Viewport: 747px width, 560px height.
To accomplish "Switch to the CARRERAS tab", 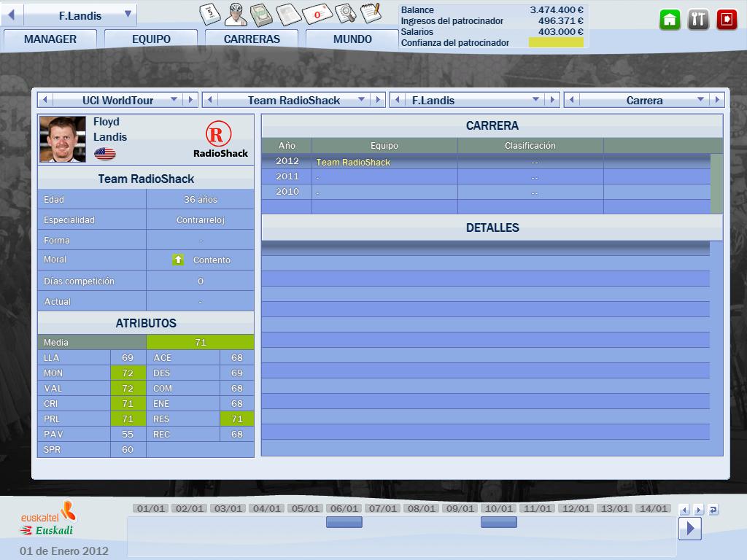I will [x=252, y=39].
